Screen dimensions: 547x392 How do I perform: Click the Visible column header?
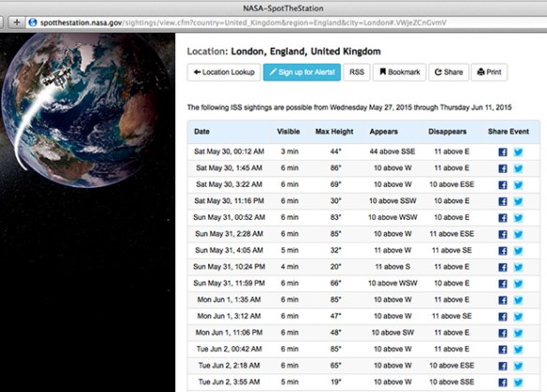pos(288,132)
